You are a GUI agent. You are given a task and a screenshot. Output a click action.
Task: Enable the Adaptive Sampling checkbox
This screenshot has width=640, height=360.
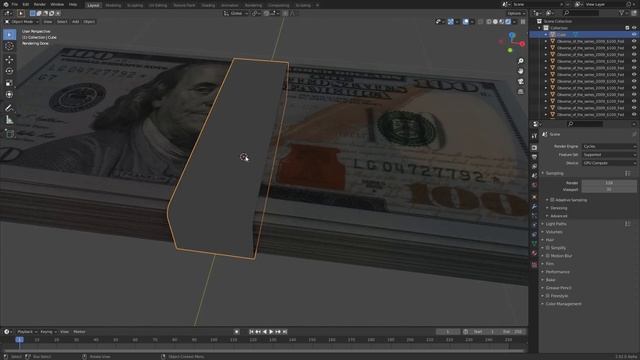tap(552, 200)
